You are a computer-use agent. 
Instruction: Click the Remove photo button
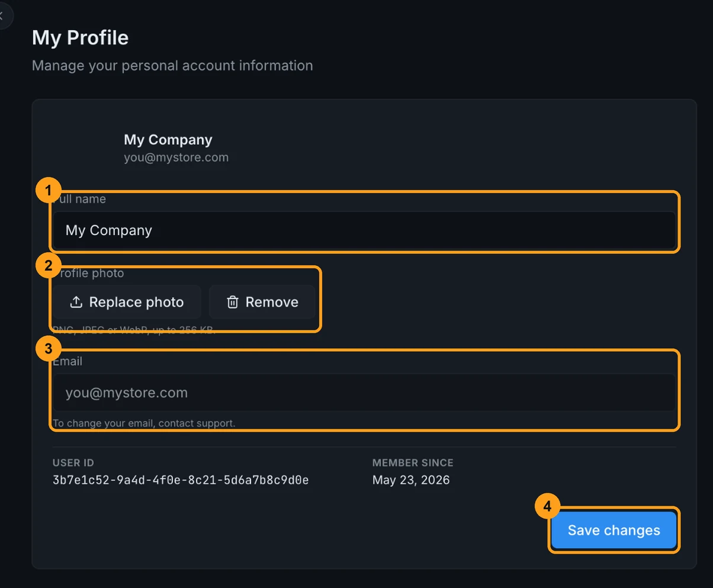(x=262, y=302)
